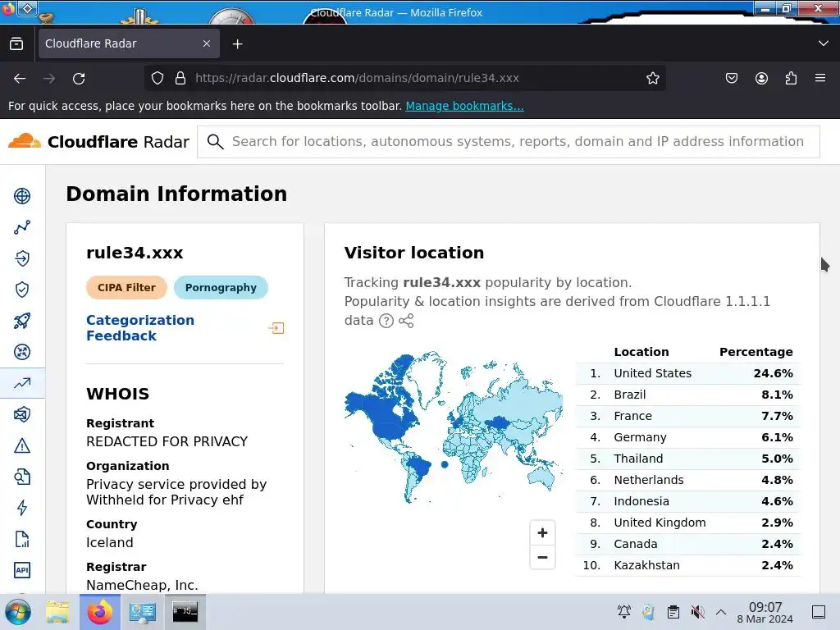
Task: Open the Windows Start menu
Action: [x=18, y=612]
